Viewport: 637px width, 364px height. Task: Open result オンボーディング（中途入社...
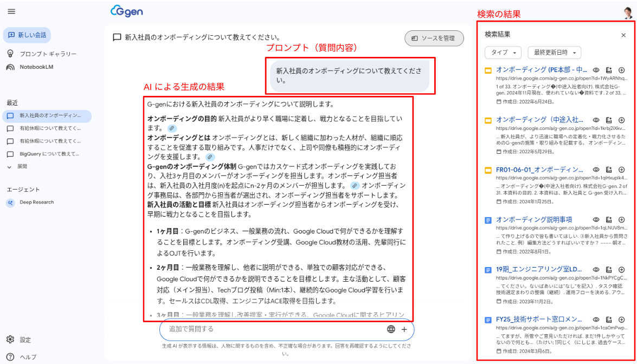tap(539, 120)
